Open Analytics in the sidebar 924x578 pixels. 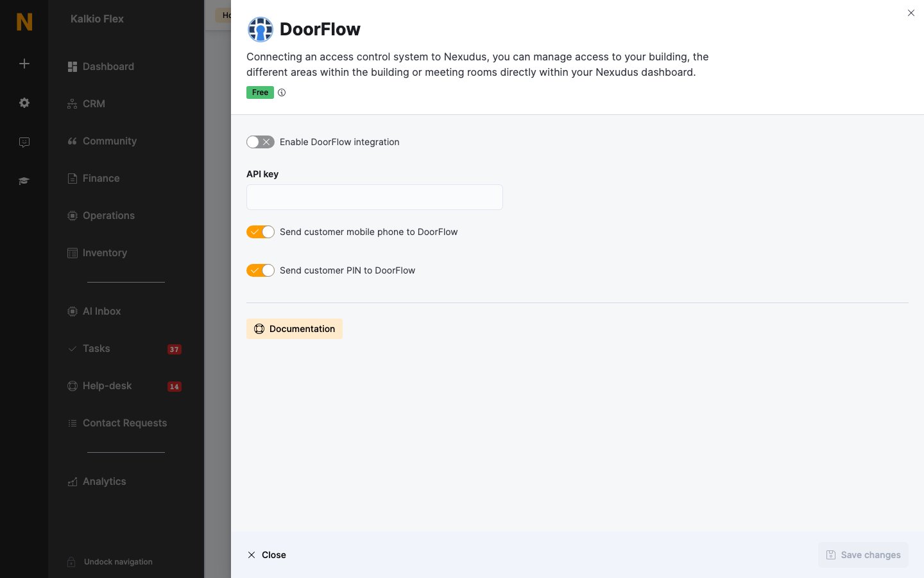pos(97,482)
